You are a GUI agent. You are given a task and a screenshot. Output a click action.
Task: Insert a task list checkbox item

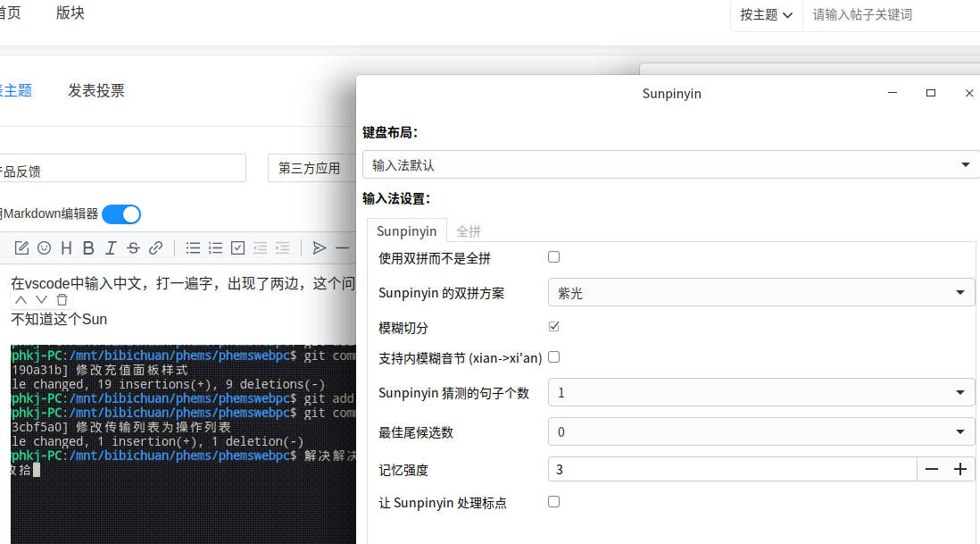pos(237,247)
